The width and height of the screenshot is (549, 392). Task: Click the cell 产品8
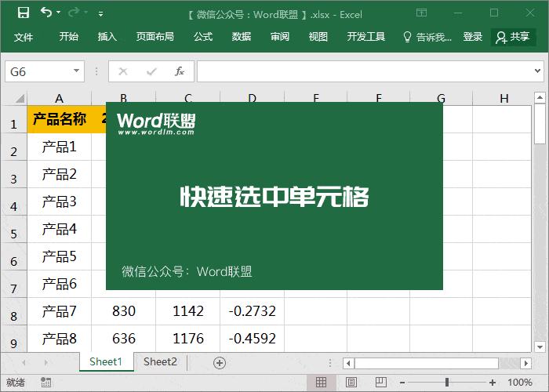59,339
